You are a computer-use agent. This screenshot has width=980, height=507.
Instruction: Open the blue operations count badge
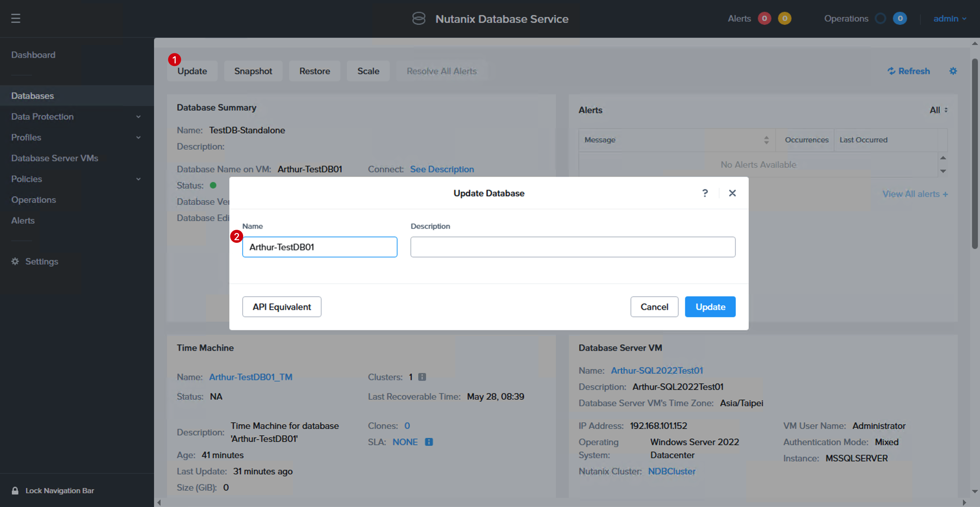(x=900, y=18)
